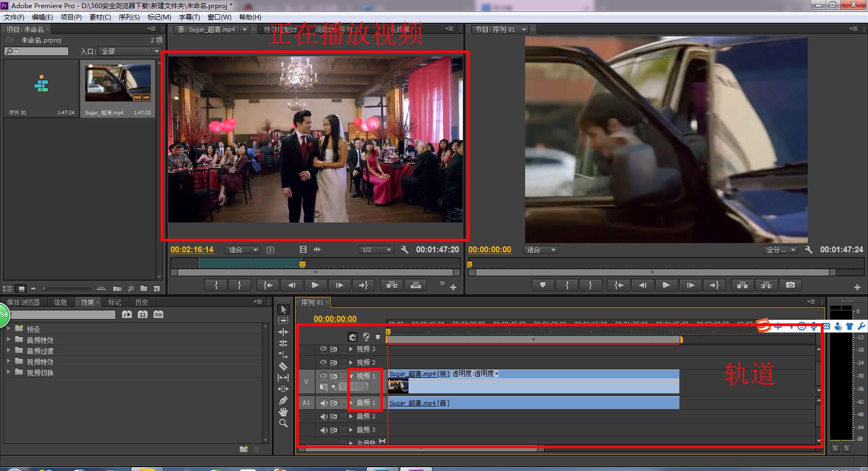868x471 pixels.
Task: Play the Program monitor sequence
Action: (666, 285)
